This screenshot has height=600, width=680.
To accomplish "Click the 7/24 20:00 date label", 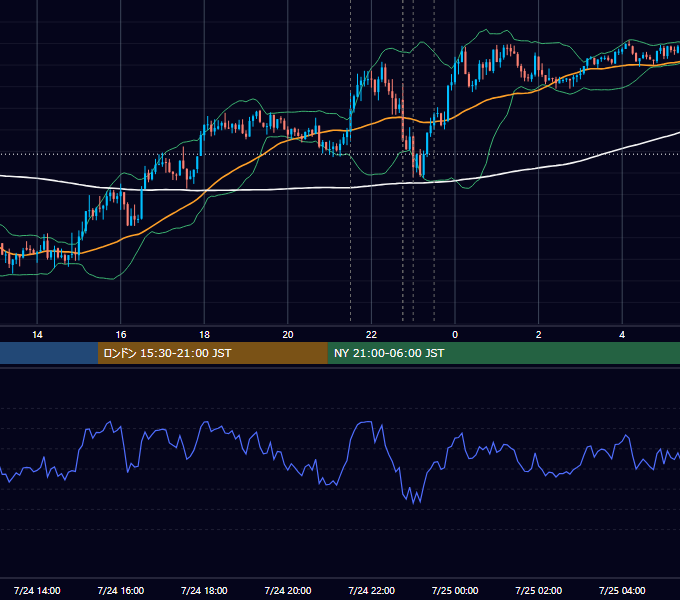I will click(288, 590).
